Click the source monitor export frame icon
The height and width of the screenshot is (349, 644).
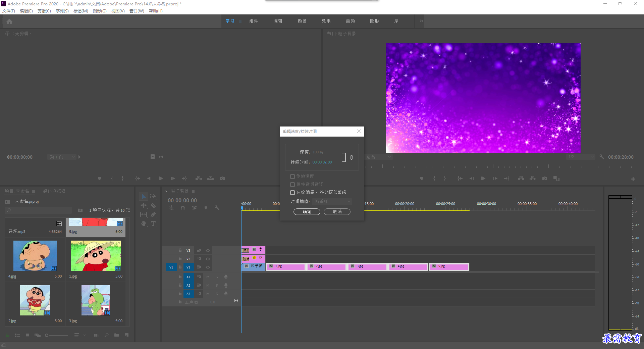(x=222, y=179)
